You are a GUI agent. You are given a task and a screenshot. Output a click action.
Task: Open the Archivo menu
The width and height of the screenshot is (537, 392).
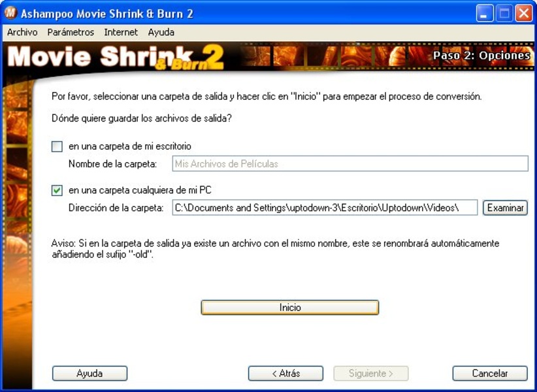[x=22, y=32]
